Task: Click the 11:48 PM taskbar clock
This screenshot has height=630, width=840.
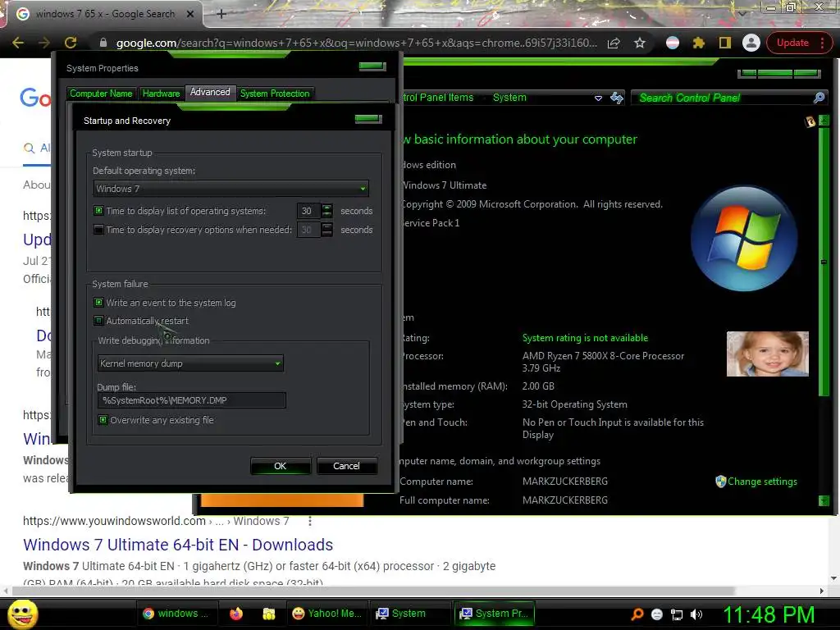Action: click(x=769, y=614)
